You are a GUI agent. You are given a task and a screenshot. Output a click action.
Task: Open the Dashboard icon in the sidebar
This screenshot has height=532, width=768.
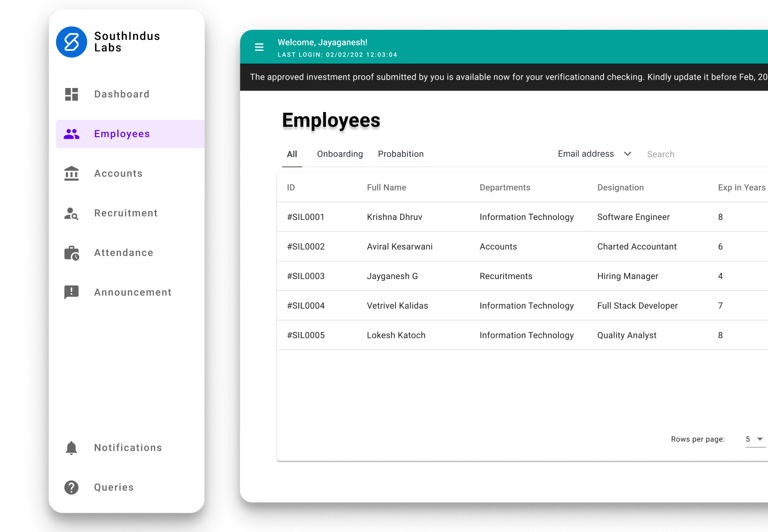pyautogui.click(x=71, y=94)
